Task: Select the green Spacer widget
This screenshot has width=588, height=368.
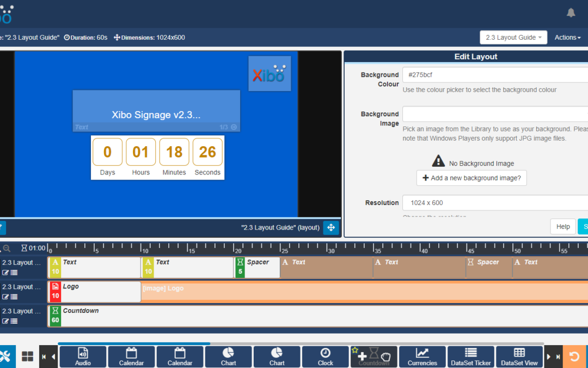Action: (x=257, y=267)
